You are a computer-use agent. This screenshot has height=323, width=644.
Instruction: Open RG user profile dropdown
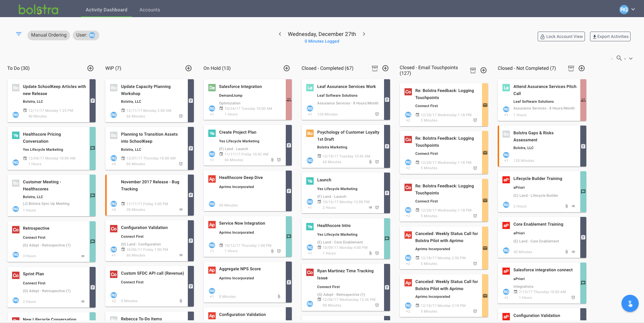pos(627,9)
